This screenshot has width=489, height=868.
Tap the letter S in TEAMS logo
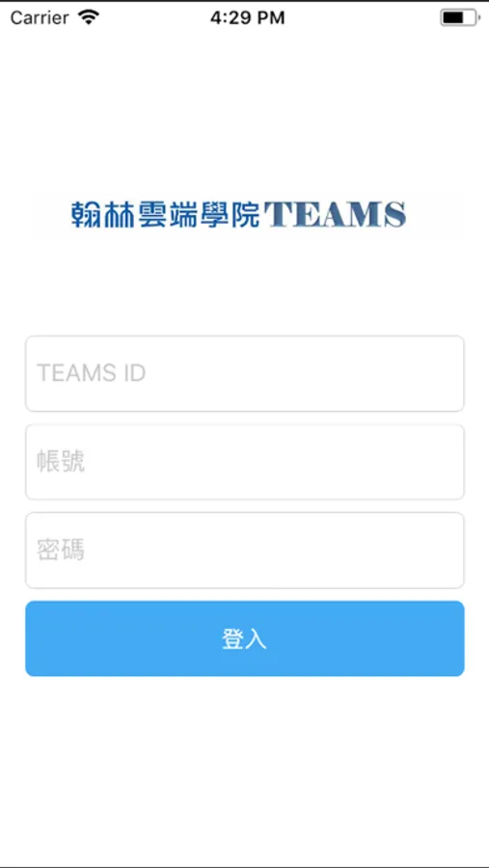[x=394, y=215]
